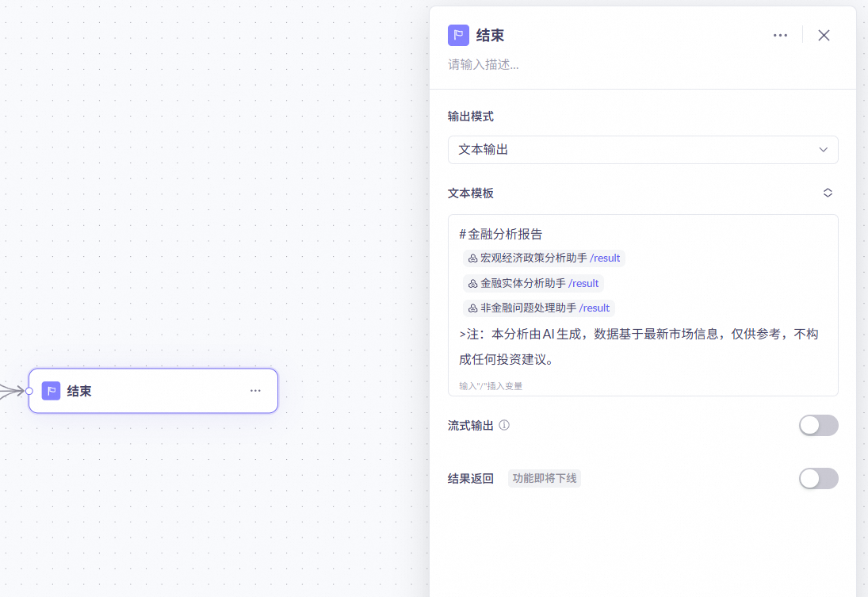
Task: Select the 宏观经济政策分析助手 /result variable tag
Action: pos(544,258)
